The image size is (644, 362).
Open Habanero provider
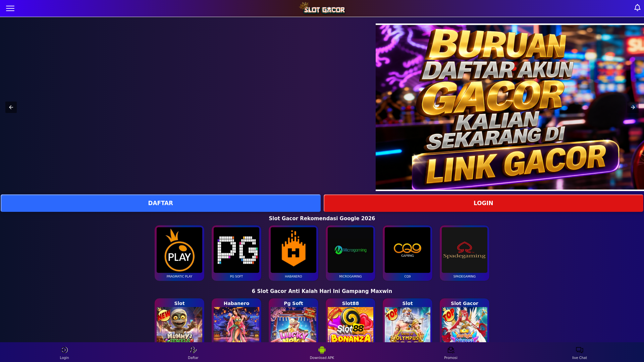293,253
